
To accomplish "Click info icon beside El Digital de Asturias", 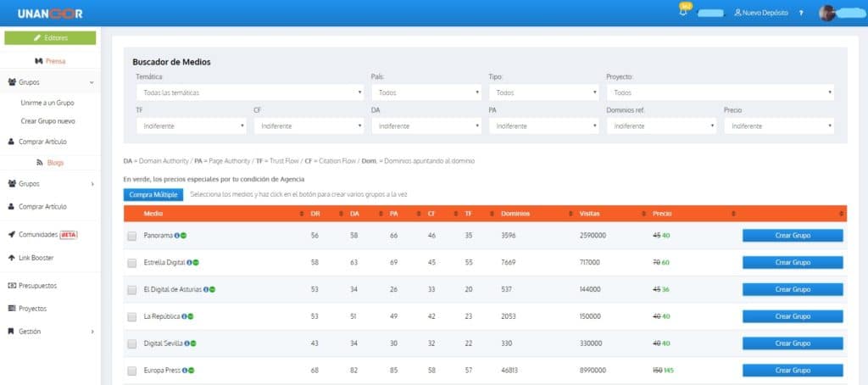I will [x=207, y=289].
